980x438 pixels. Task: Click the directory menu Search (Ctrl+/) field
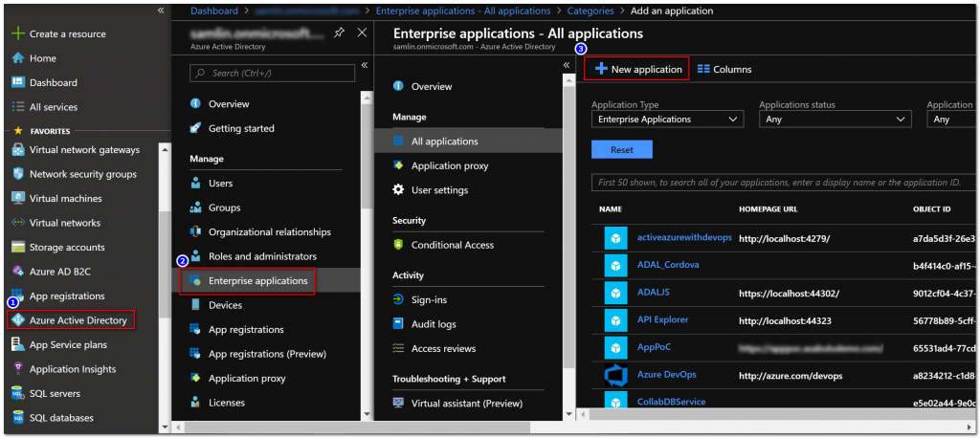tap(273, 73)
